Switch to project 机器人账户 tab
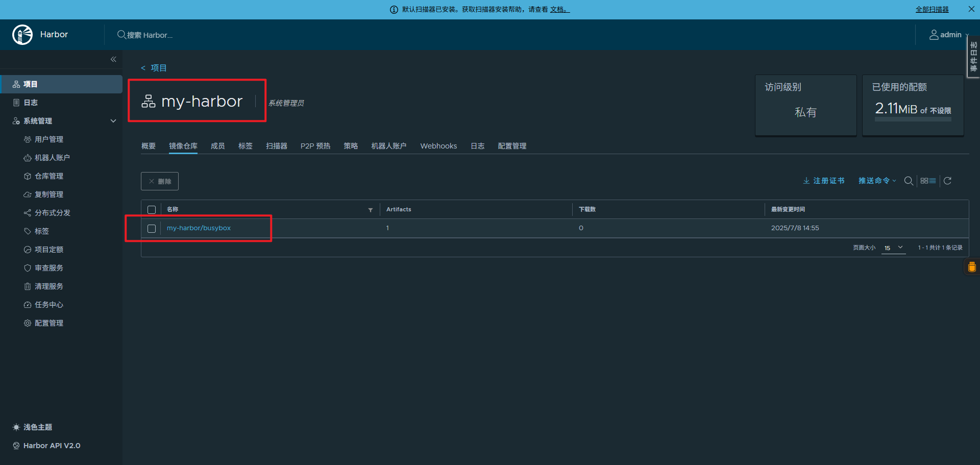 [389, 146]
